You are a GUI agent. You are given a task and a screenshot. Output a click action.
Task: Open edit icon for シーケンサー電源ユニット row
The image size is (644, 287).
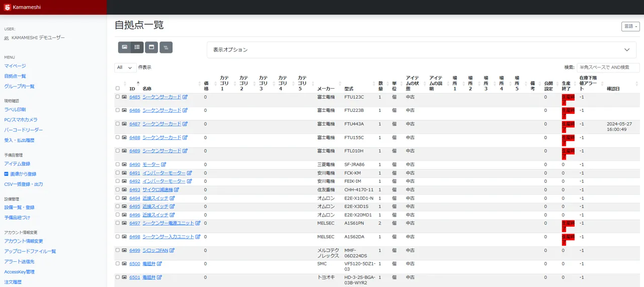198,223
